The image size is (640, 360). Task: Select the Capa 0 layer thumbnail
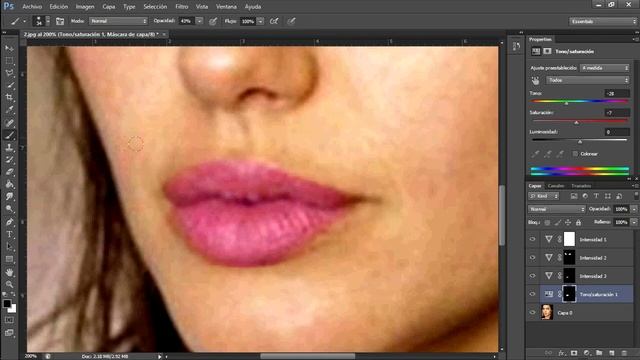coord(547,312)
